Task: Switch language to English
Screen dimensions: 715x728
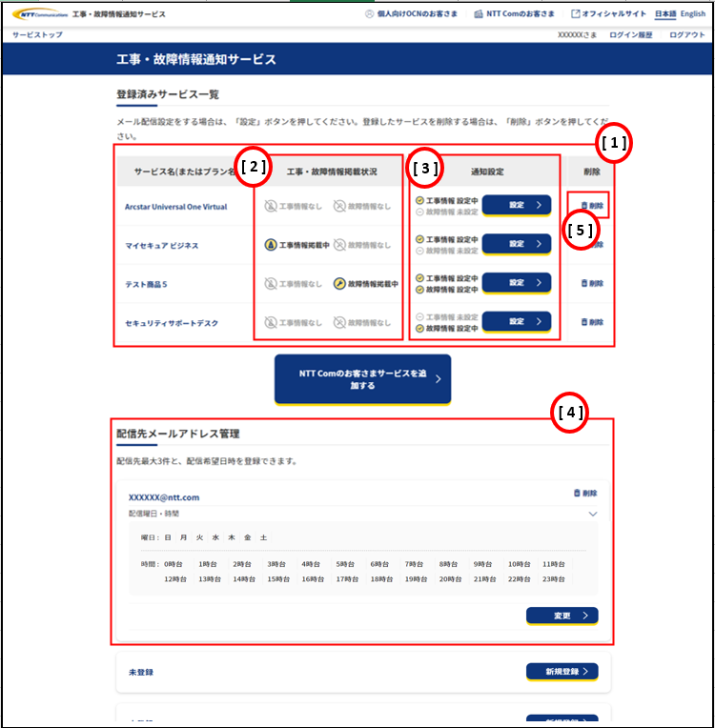Action: point(693,14)
